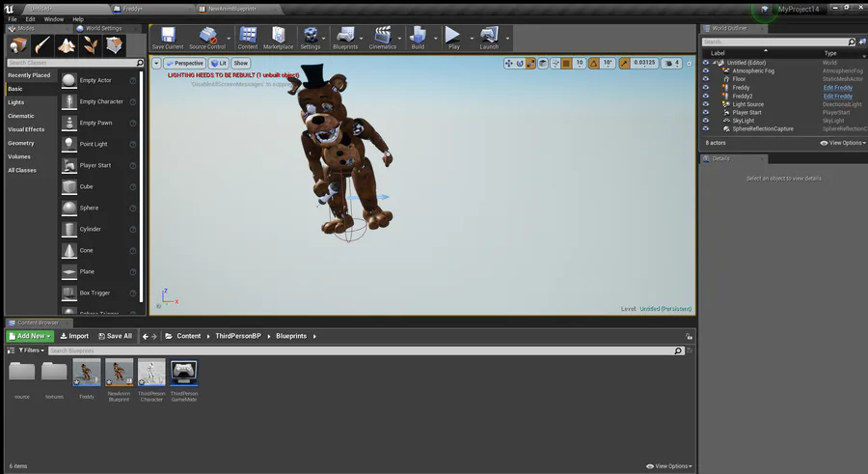Image resolution: width=868 pixels, height=474 pixels.
Task: Open the Window menu
Action: pos(54,18)
